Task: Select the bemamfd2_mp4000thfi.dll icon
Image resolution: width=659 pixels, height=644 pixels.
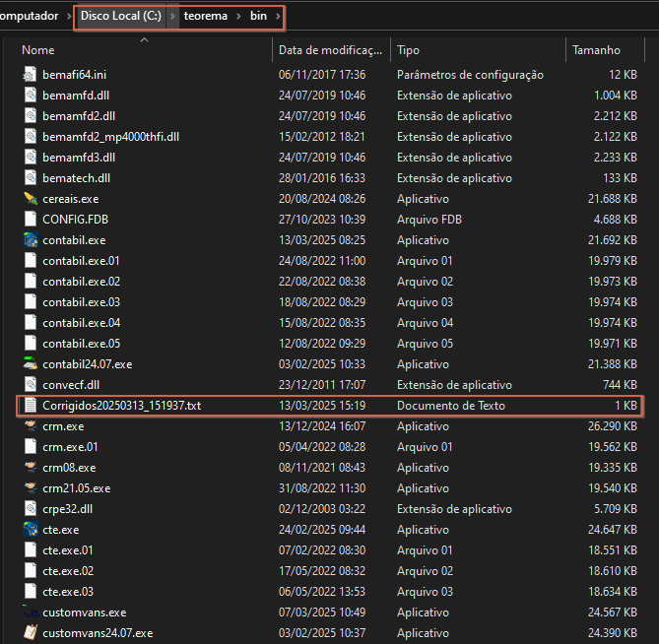Action: 30,137
